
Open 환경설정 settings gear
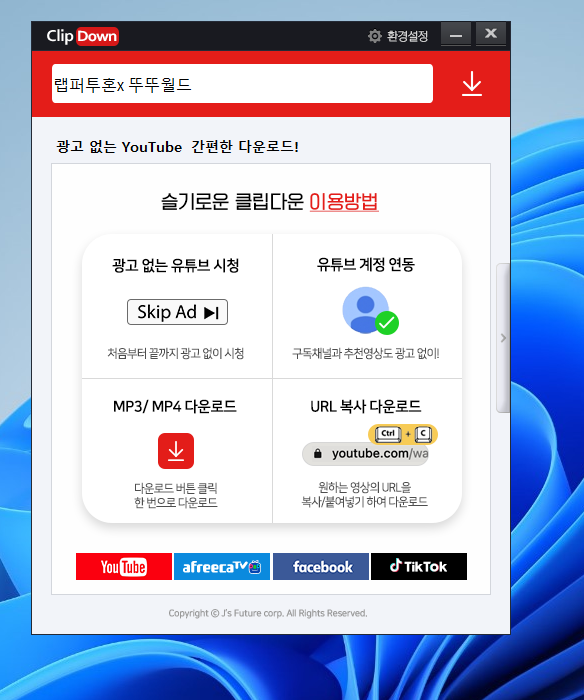tap(397, 36)
